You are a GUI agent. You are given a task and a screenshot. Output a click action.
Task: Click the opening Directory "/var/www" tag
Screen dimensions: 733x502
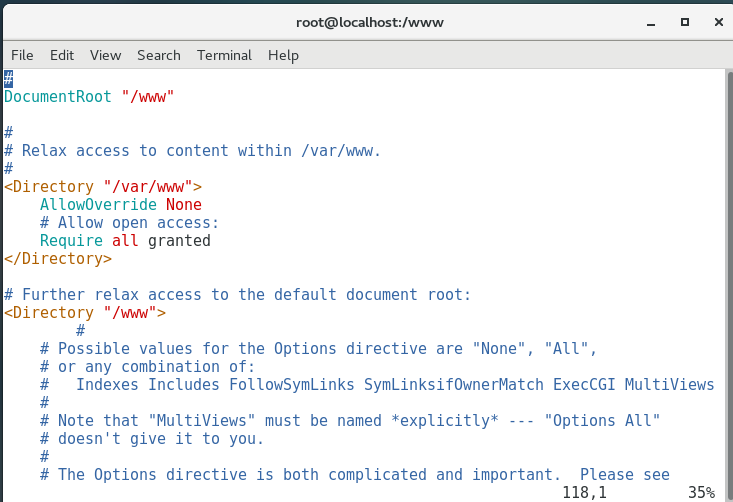click(x=103, y=187)
